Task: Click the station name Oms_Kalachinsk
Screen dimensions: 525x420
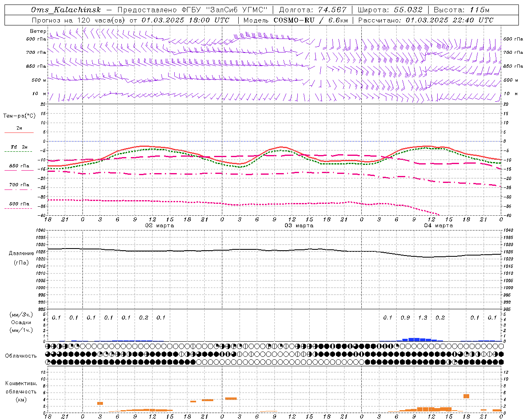Action: pyautogui.click(x=66, y=10)
